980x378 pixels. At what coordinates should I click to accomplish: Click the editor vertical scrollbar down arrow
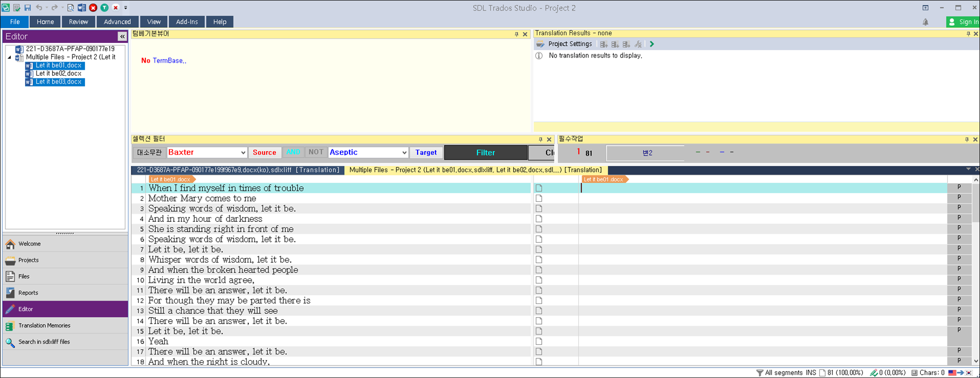pyautogui.click(x=976, y=361)
